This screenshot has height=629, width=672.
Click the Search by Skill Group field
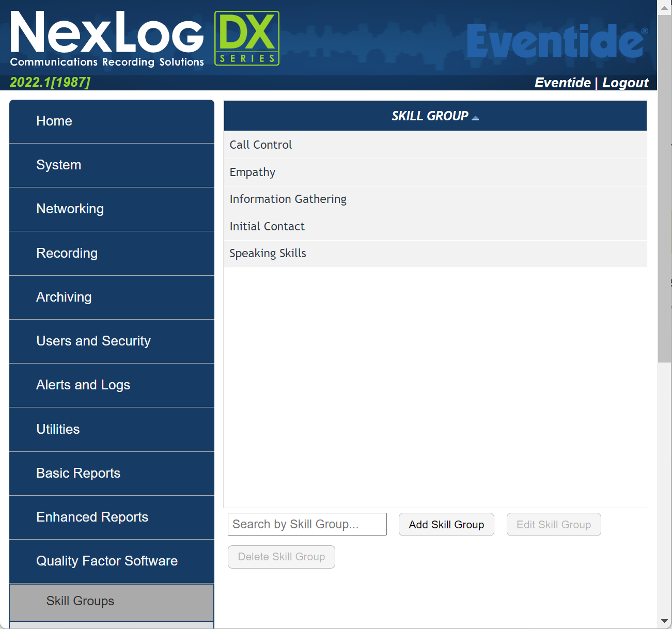(307, 524)
